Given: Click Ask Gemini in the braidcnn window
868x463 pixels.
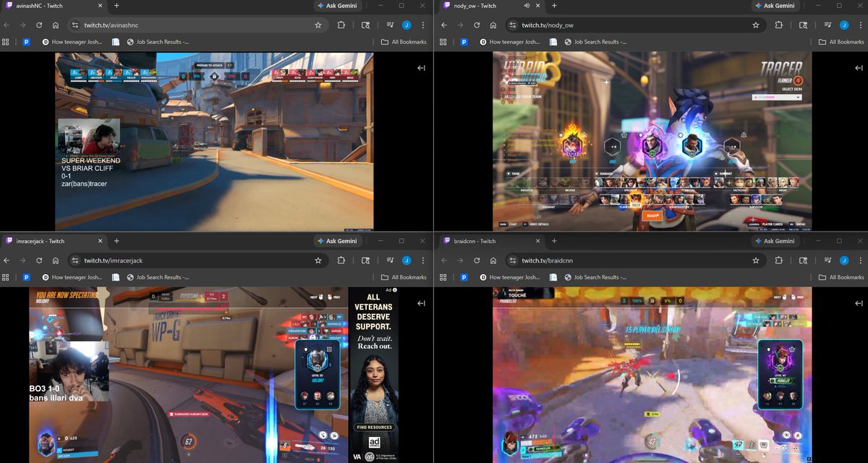Looking at the screenshot, I should [774, 241].
